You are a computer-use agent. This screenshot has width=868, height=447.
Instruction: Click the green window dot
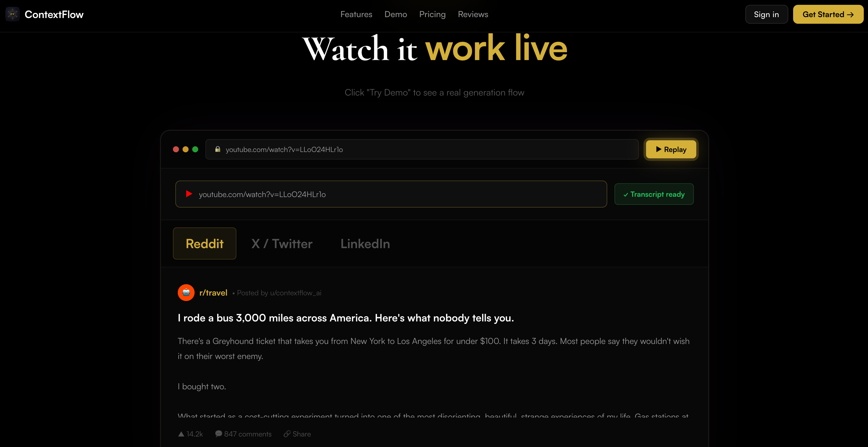coord(195,149)
